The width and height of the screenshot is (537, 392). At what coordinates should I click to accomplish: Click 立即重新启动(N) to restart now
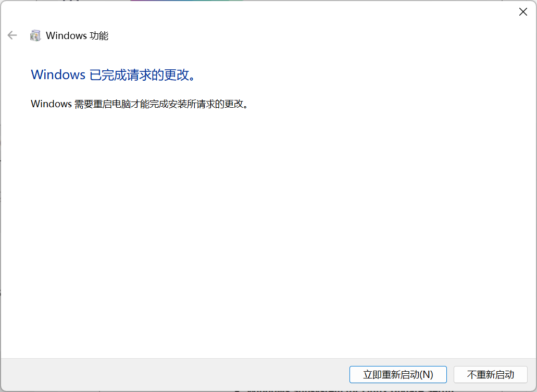click(x=398, y=374)
